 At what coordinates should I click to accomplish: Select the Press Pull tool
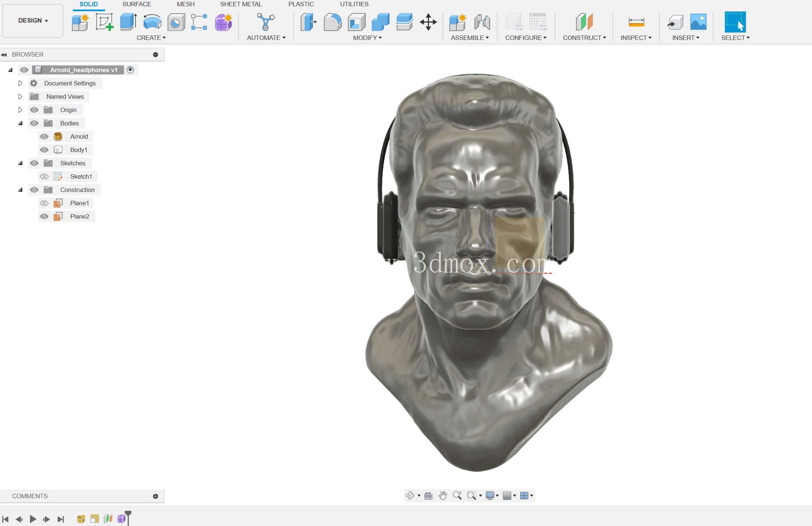[308, 22]
